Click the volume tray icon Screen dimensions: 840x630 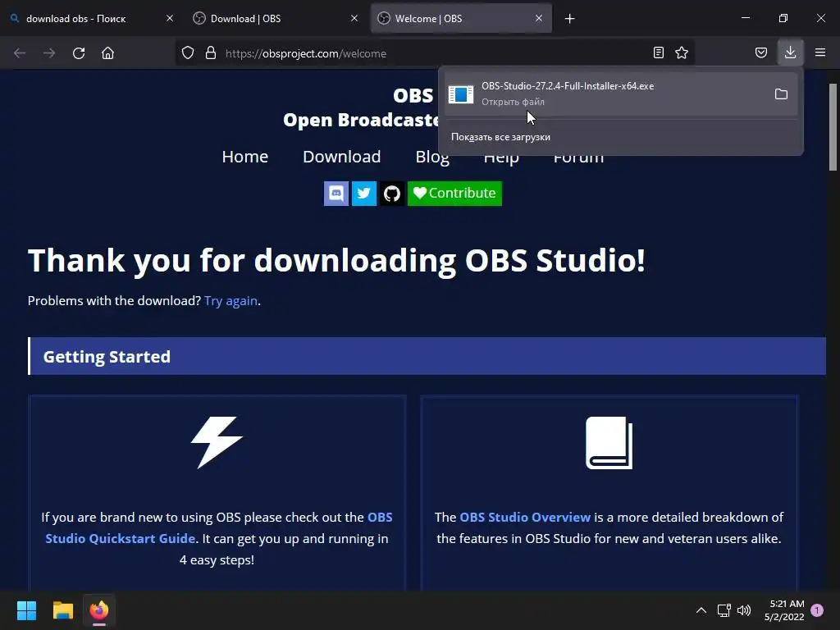point(743,610)
